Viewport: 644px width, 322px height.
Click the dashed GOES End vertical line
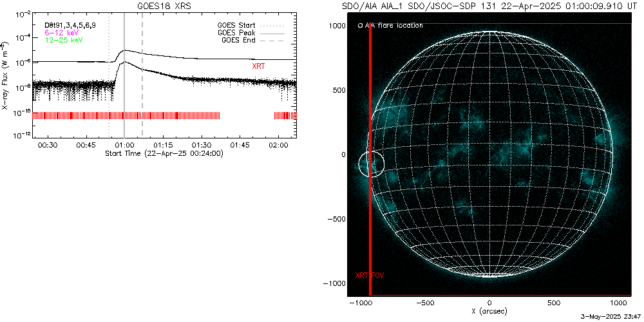point(142,75)
